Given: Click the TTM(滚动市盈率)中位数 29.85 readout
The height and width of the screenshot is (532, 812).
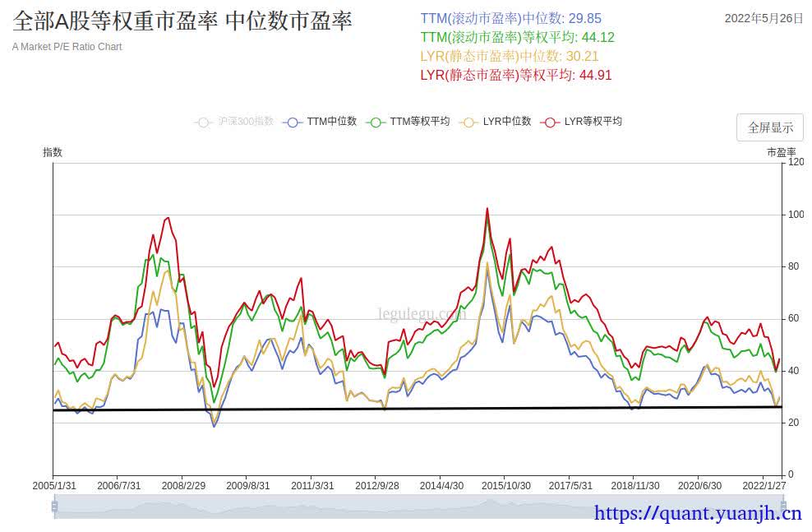Looking at the screenshot, I should [x=510, y=18].
